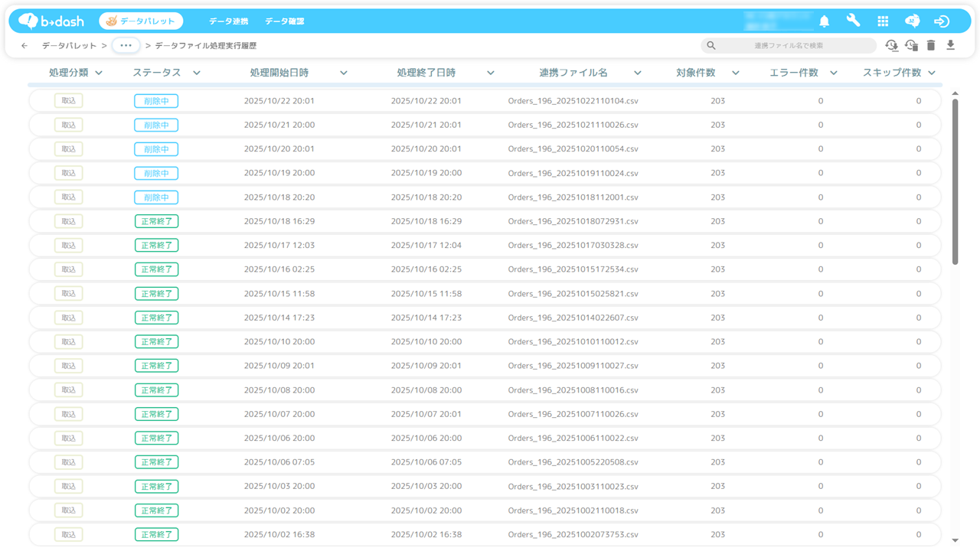Image resolution: width=980 pixels, height=551 pixels.
Task: Click the history download icon
Action: tap(891, 46)
